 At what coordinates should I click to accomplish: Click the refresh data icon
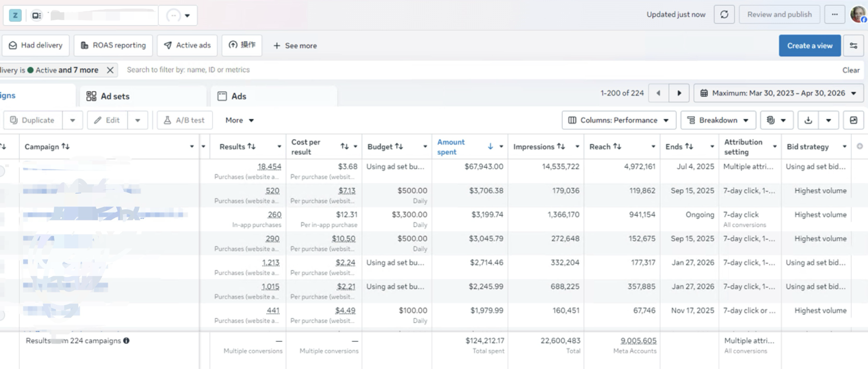coord(724,15)
